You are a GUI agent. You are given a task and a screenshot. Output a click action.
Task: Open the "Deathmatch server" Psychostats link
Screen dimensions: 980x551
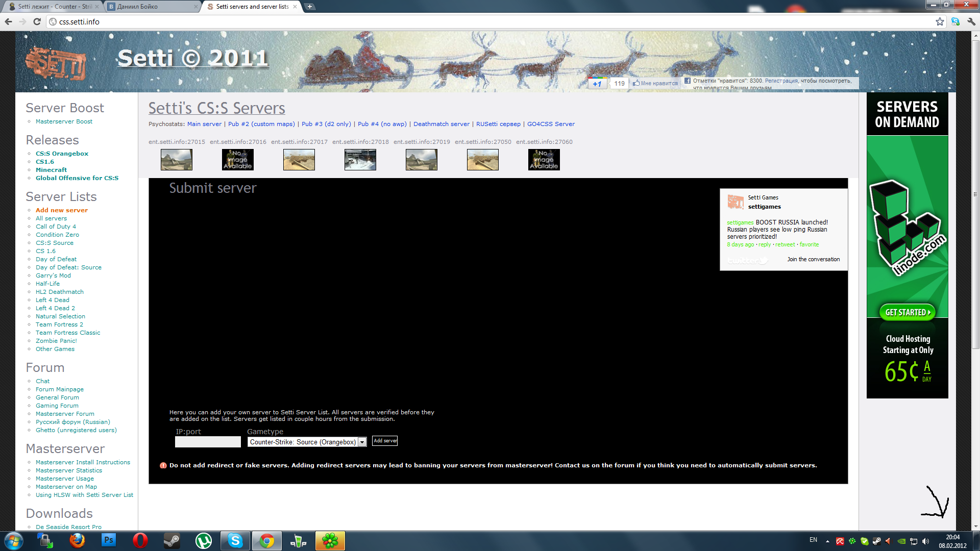441,124
